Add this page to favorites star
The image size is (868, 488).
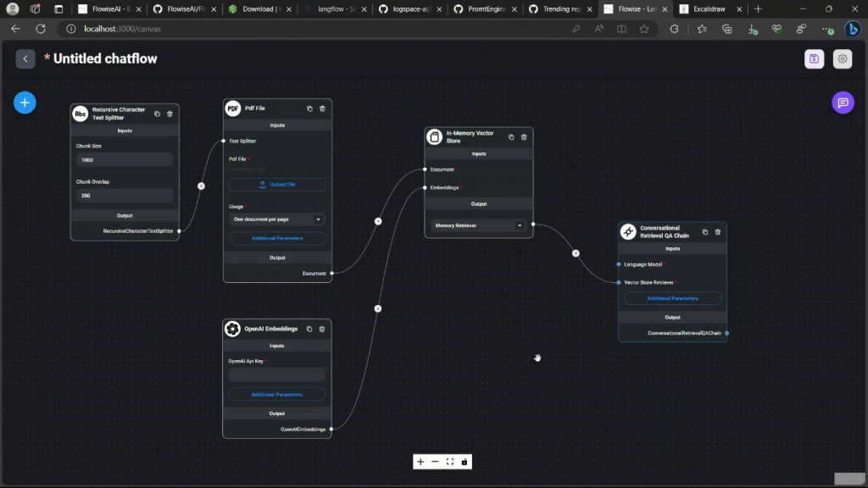(x=644, y=29)
